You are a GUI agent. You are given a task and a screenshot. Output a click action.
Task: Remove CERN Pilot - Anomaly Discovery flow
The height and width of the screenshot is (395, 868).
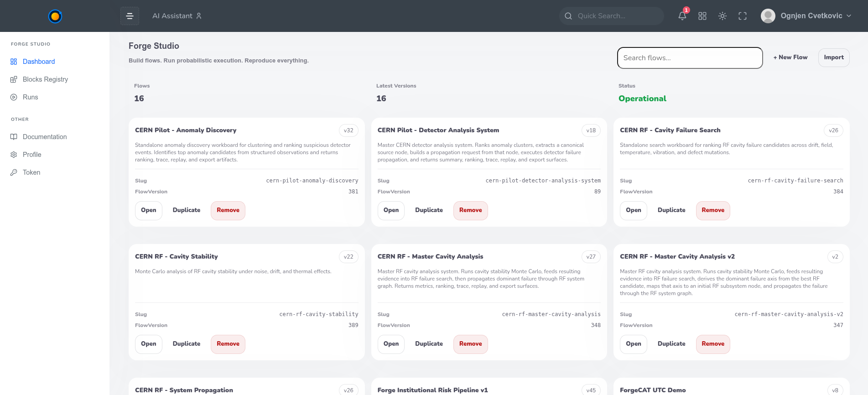click(x=228, y=210)
